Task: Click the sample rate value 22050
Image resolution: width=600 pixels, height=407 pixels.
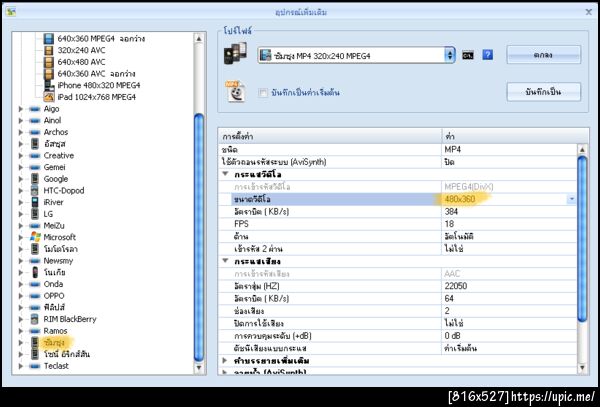Action: [456, 286]
